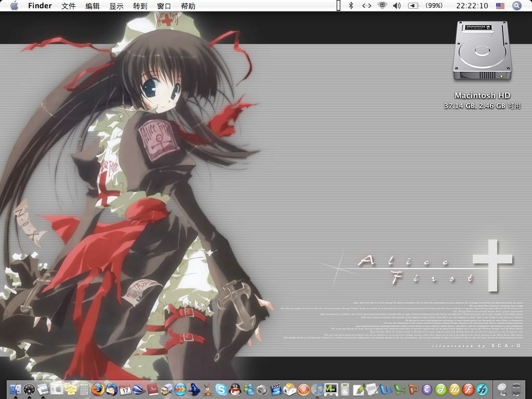Open the orange wireless signal app
The height and width of the screenshot is (399, 532).
click(x=303, y=389)
